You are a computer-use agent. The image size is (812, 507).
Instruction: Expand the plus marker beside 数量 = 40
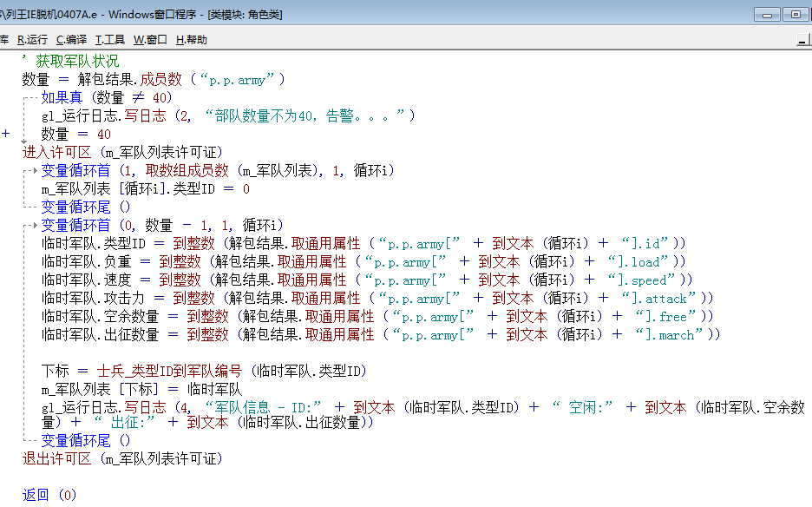(6, 135)
